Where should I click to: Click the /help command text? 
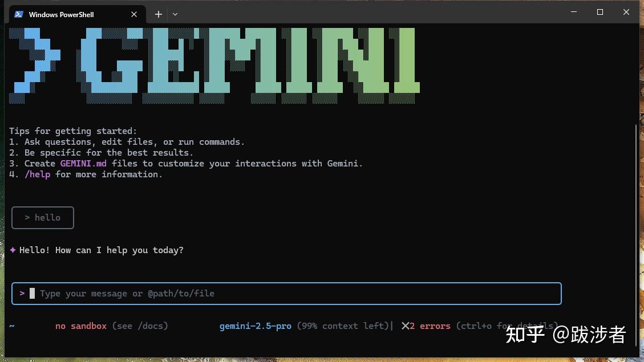click(x=38, y=174)
